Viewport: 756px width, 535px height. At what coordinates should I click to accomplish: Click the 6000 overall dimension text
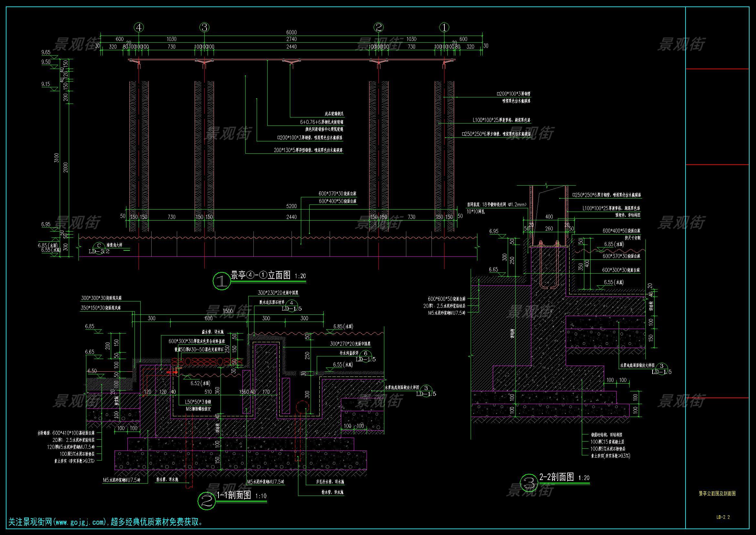[291, 32]
